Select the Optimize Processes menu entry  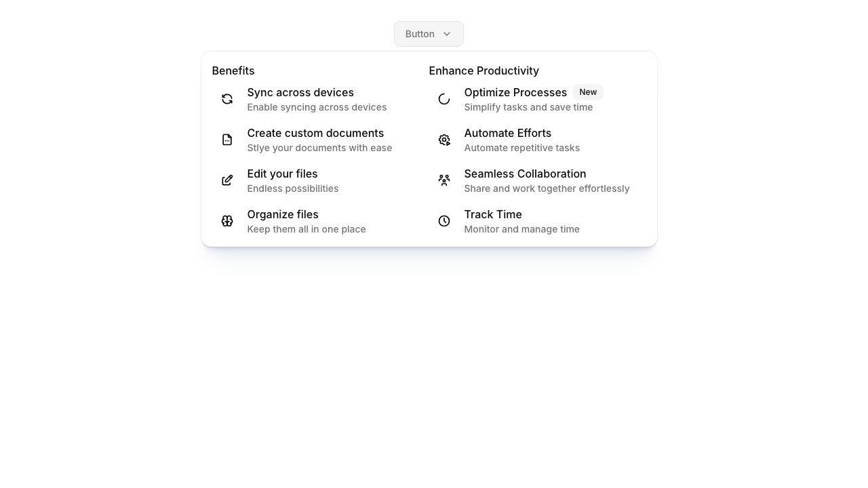pos(515,93)
